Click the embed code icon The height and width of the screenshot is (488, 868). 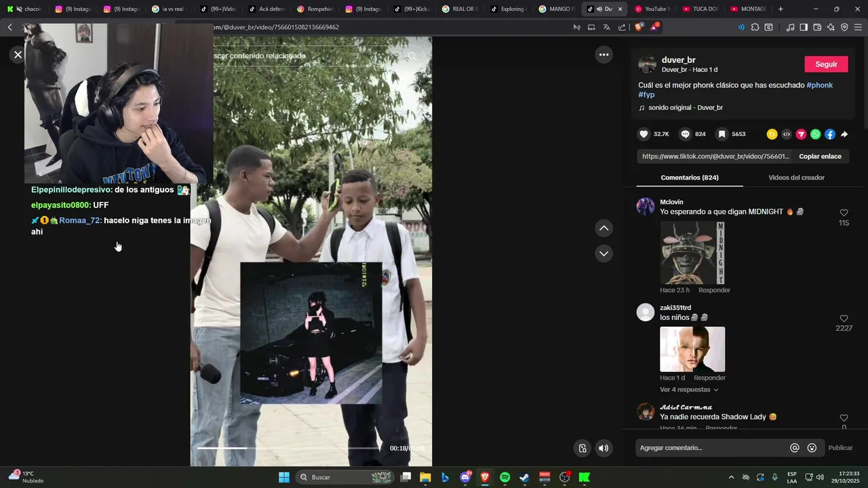coord(787,134)
